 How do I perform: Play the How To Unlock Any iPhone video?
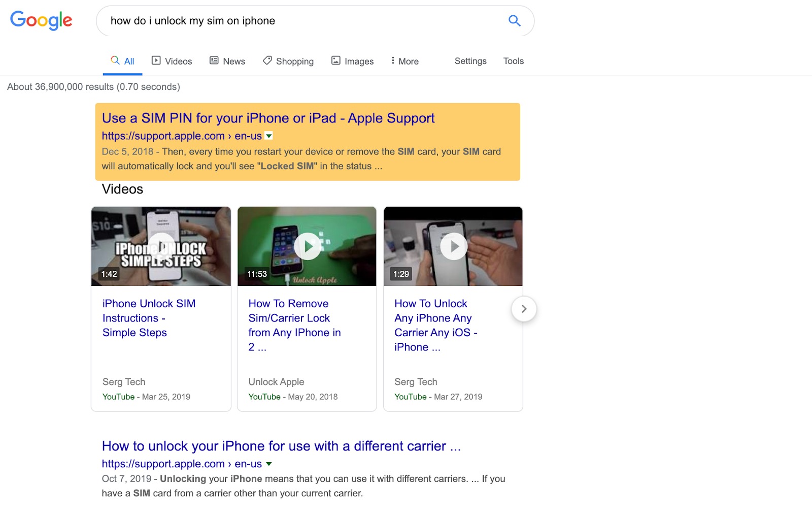click(x=453, y=246)
